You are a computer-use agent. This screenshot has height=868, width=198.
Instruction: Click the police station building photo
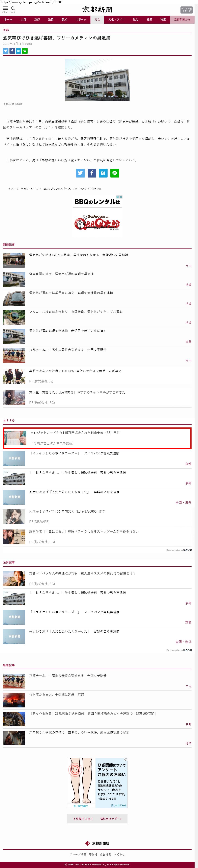click(x=97, y=80)
